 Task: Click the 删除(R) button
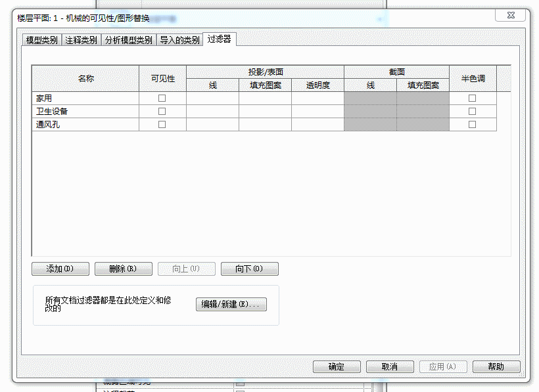[124, 269]
